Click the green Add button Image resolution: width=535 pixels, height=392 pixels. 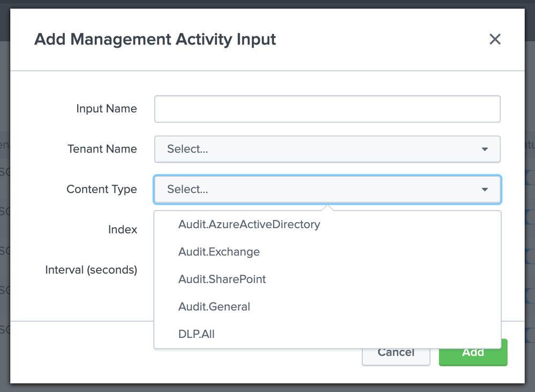point(473,353)
